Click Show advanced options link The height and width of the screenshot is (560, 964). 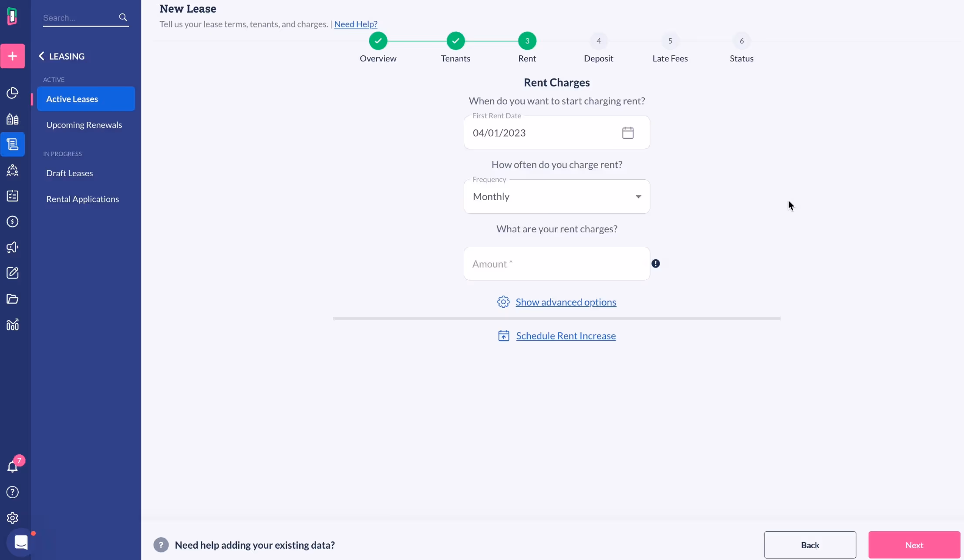566,302
